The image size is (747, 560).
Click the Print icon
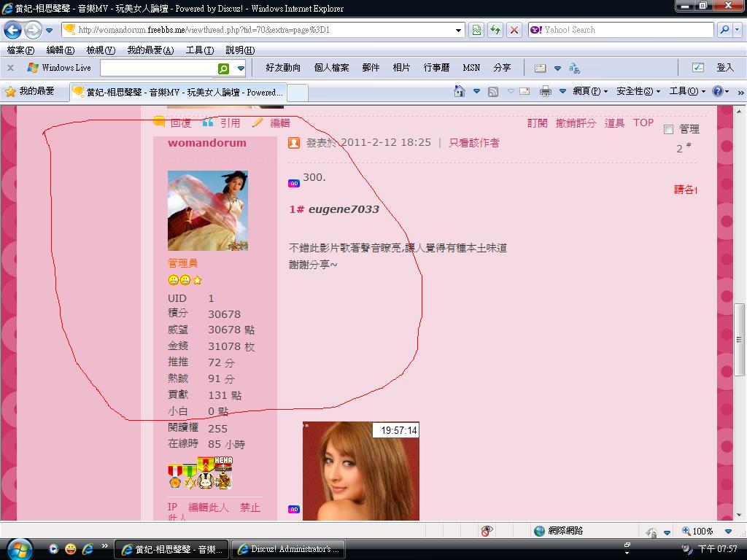(x=546, y=91)
